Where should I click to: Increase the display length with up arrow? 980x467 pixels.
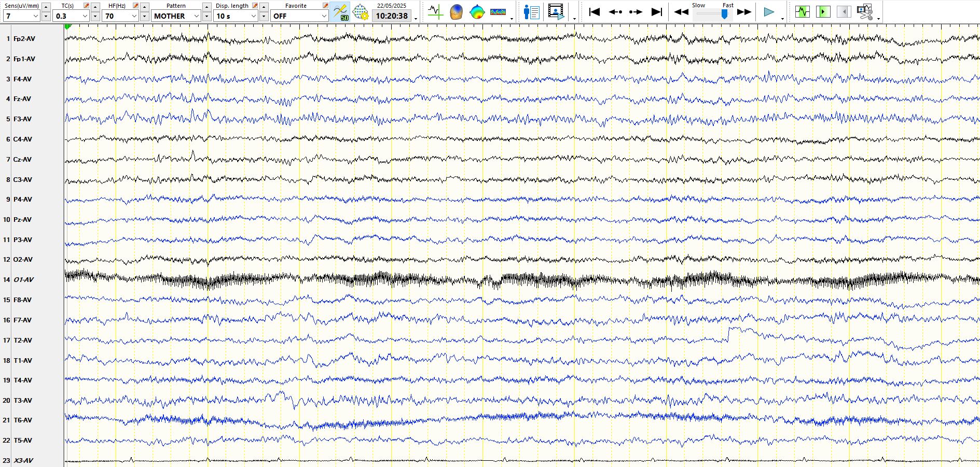(x=264, y=7)
